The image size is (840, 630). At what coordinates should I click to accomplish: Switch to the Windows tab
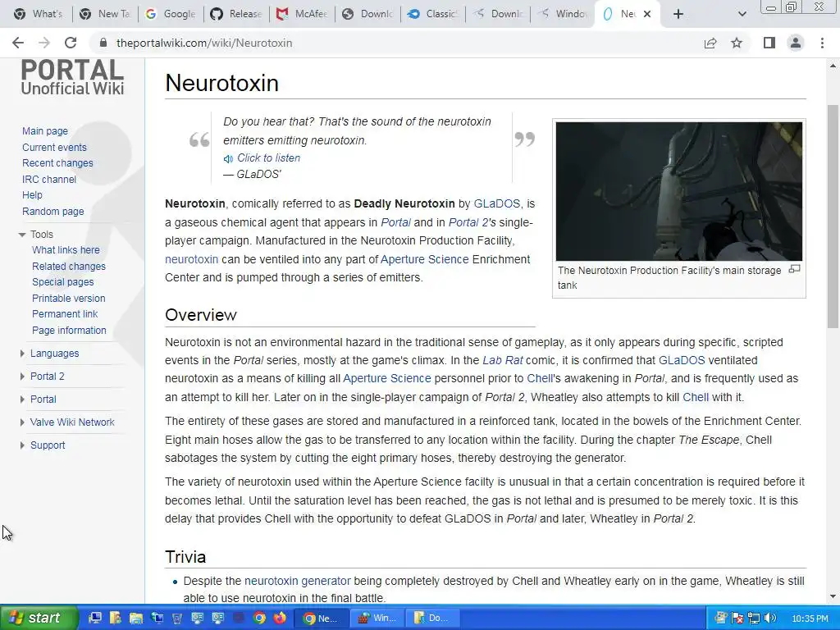563,14
